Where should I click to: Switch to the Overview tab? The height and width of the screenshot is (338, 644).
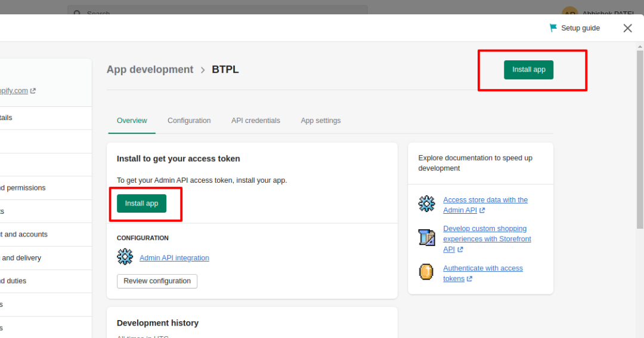coord(131,121)
